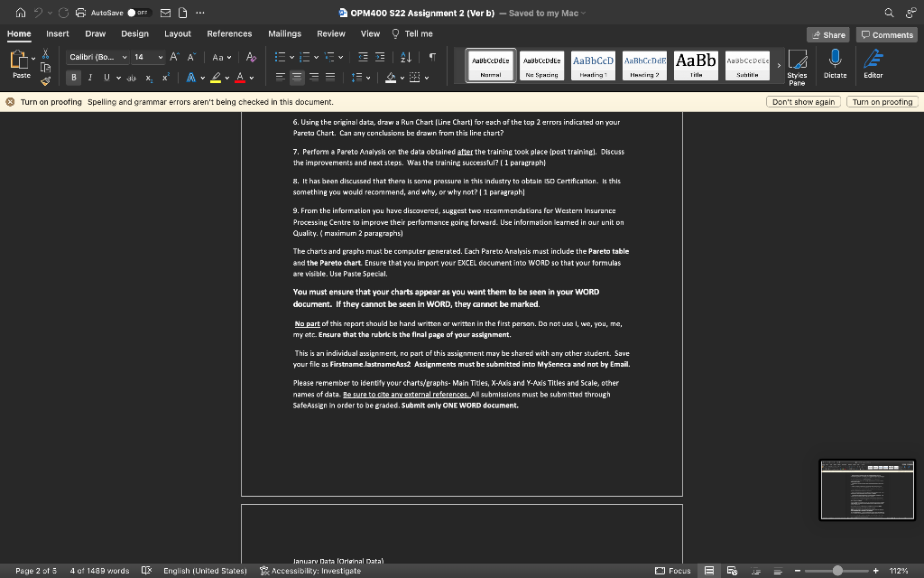Align text right
Screen dimensions: 924x578
314,78
